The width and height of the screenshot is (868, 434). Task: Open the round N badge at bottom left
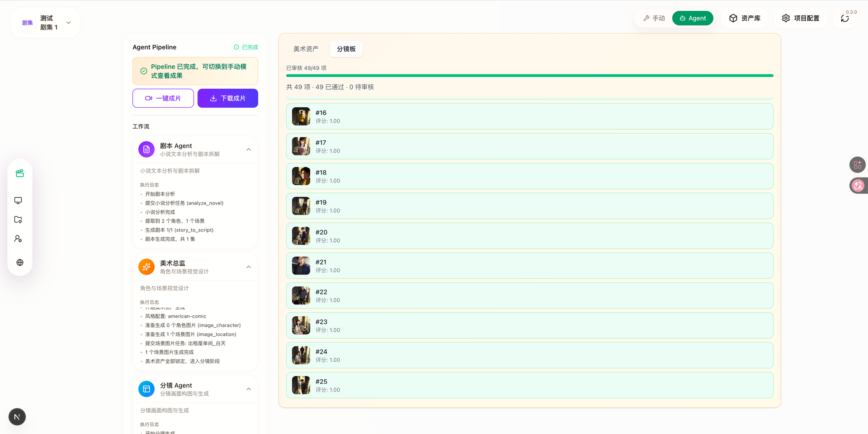[x=17, y=417]
